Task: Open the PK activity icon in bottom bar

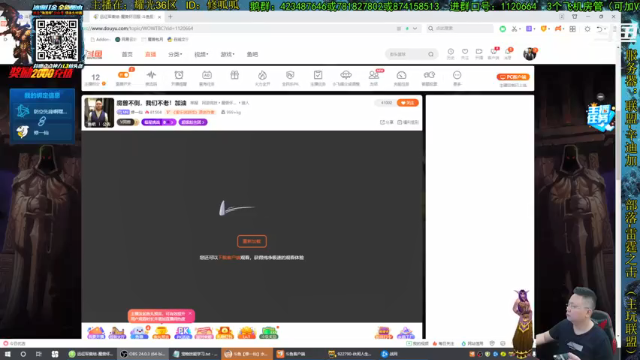Action: pos(182,333)
